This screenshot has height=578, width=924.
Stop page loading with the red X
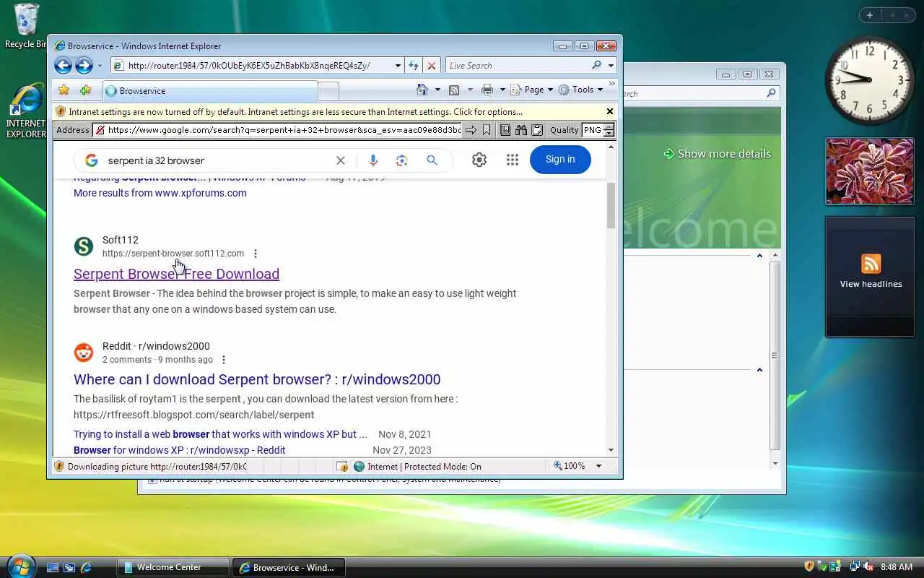(432, 66)
